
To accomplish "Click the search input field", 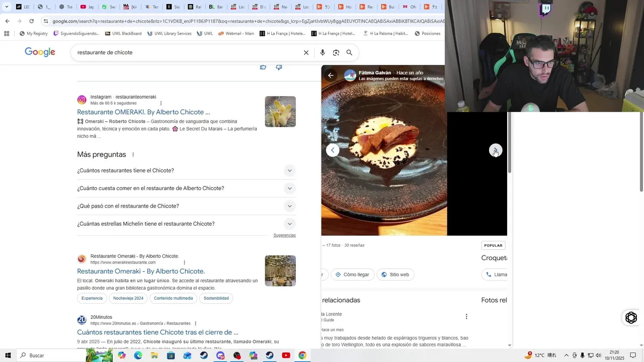I will tap(186, 52).
